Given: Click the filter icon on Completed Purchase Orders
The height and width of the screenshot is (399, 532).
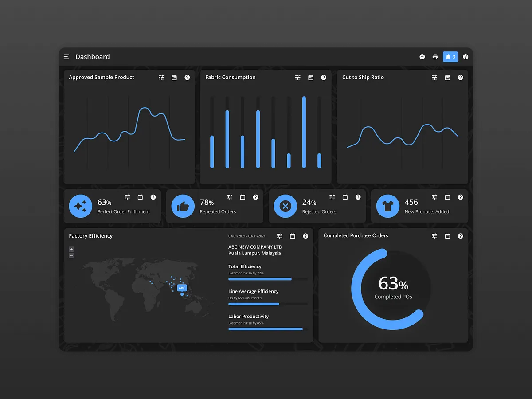Looking at the screenshot, I should [x=434, y=236].
